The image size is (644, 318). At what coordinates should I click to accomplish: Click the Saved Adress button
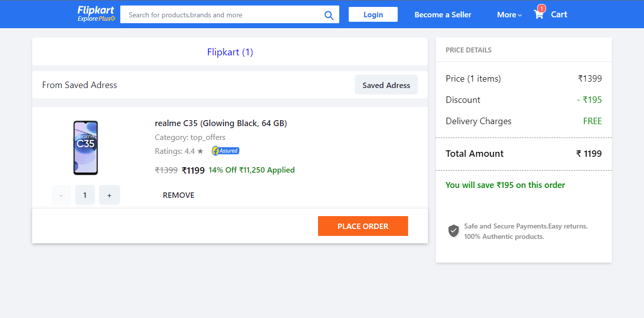(386, 85)
